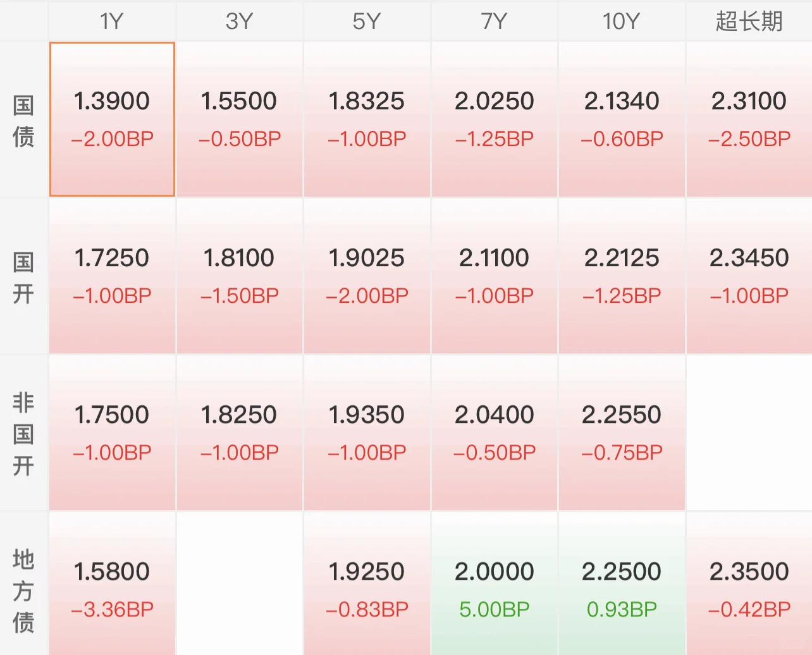The height and width of the screenshot is (655, 812).
Task: Select the 国债 7Y cell 2.0250
Action: tap(495, 119)
